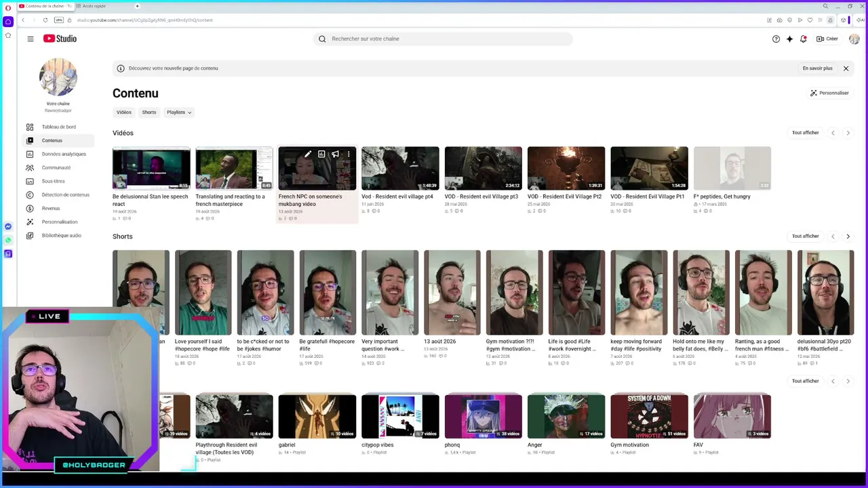Open Opera snapshot camera tool
The image size is (868, 488).
pos(779,20)
